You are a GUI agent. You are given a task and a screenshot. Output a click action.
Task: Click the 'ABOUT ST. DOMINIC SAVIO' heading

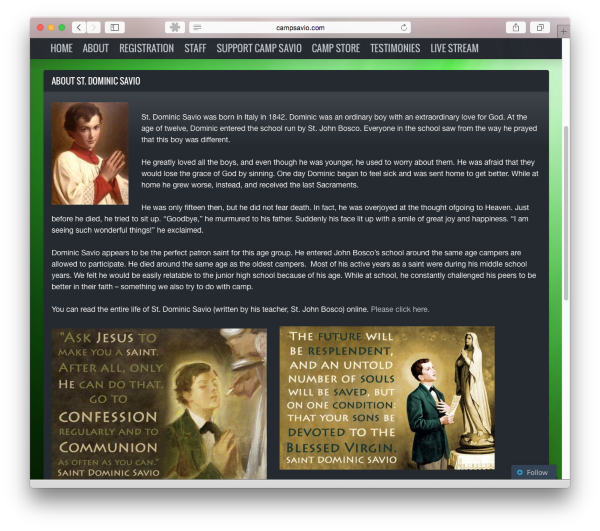tap(96, 81)
